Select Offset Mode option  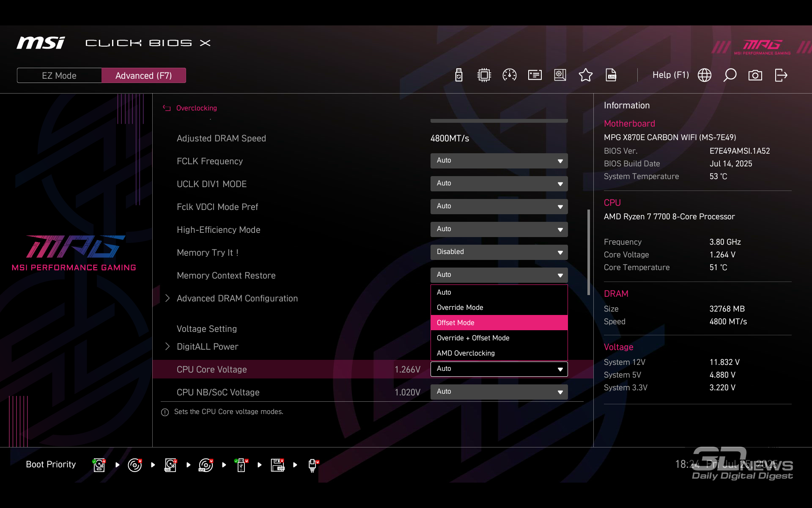tap(499, 323)
